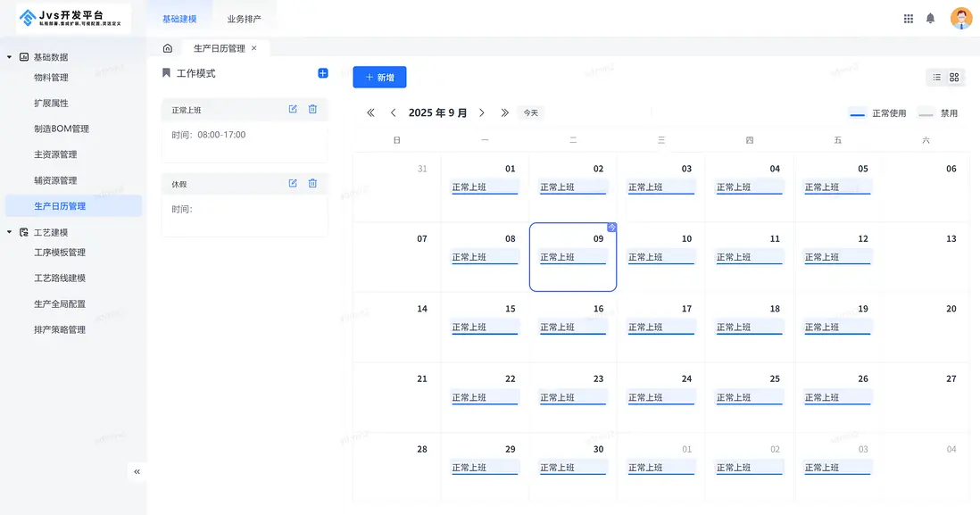This screenshot has width=980, height=515.
Task: Go to the next month
Action: point(482,113)
